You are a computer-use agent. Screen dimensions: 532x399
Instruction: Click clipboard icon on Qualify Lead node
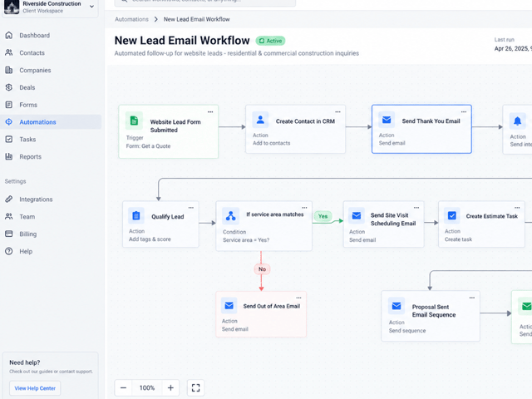[x=136, y=216]
